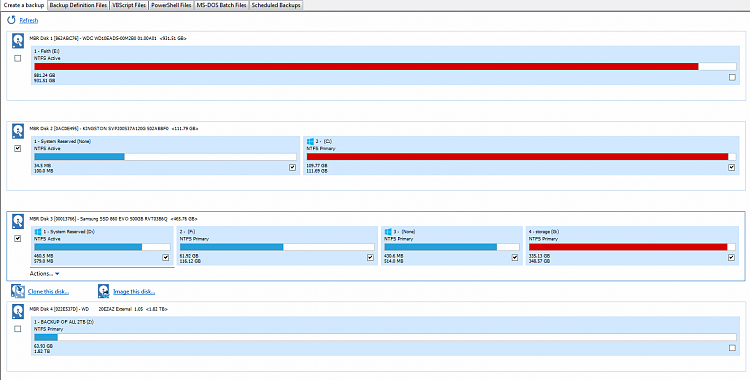Select the '1 - Faith (E:)' partition label
This screenshot has width=750, height=380.
tap(47, 51)
